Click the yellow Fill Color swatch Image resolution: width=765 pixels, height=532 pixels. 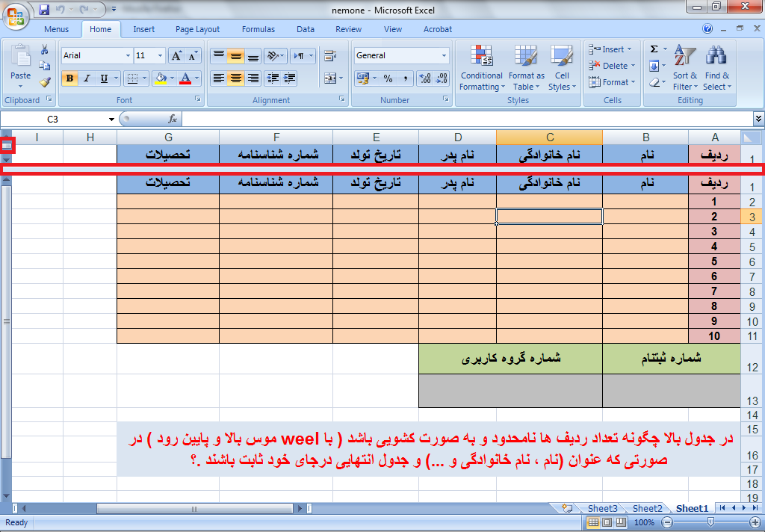click(160, 78)
